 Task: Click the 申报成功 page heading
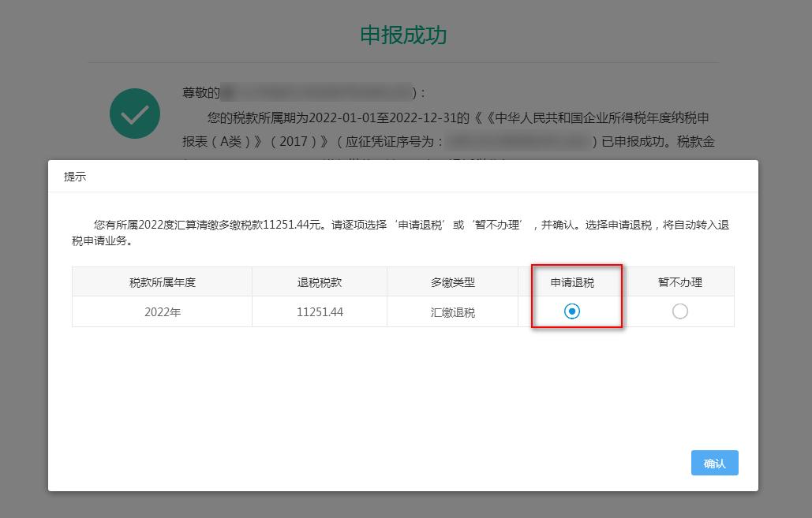[406, 35]
